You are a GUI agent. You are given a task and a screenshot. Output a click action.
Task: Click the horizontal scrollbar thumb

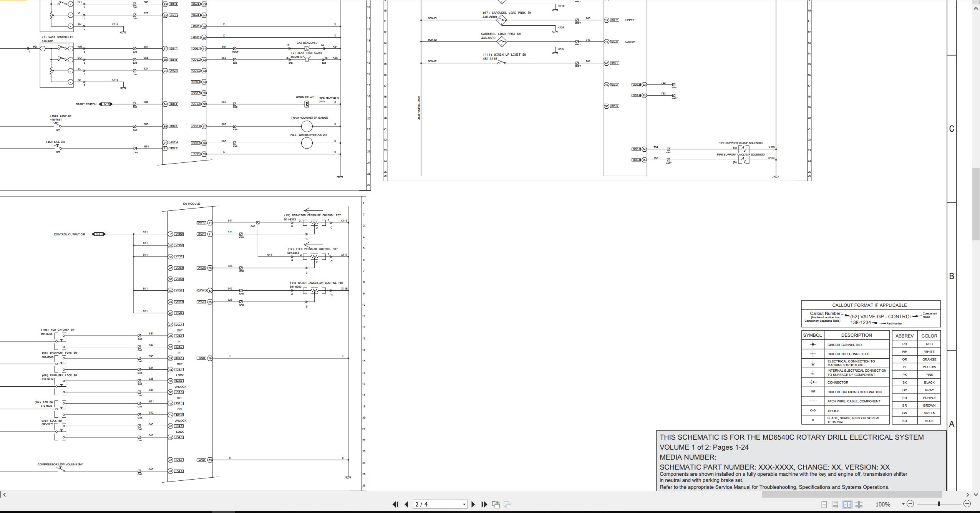(x=852, y=495)
